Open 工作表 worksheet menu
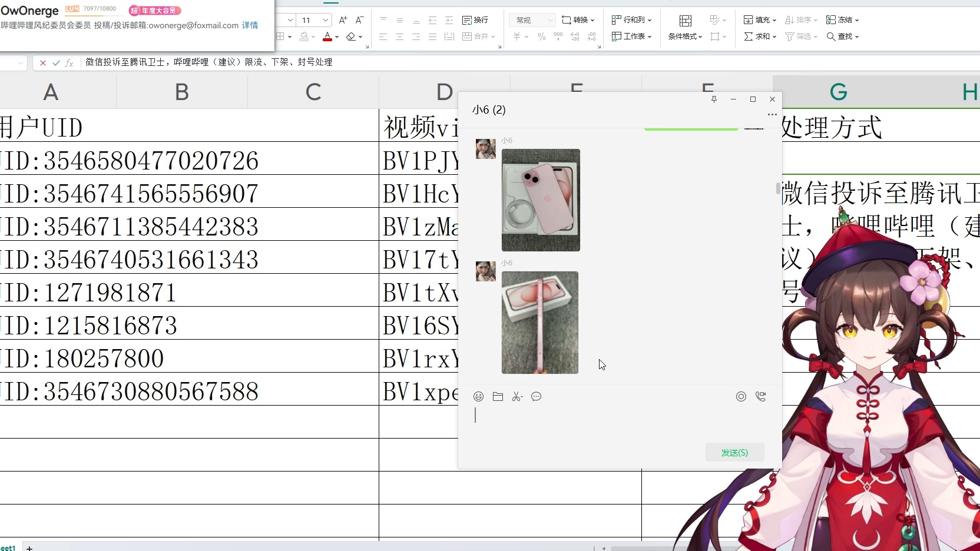The image size is (980, 551). pyautogui.click(x=631, y=36)
